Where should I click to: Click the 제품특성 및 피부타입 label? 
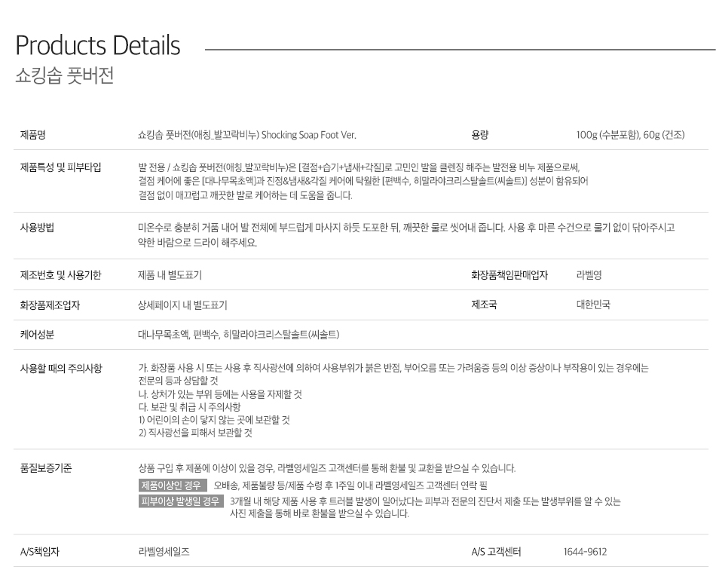[61, 167]
